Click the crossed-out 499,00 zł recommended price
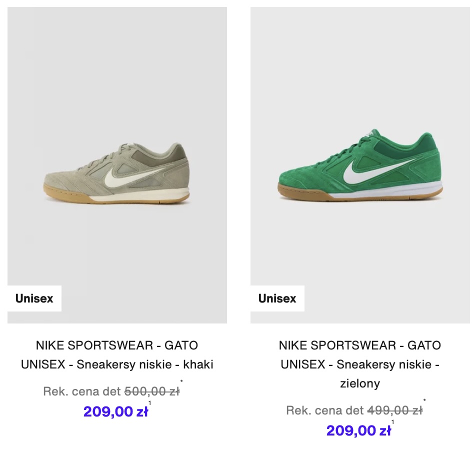Image resolution: width=476 pixels, height=449 pixels. [395, 410]
